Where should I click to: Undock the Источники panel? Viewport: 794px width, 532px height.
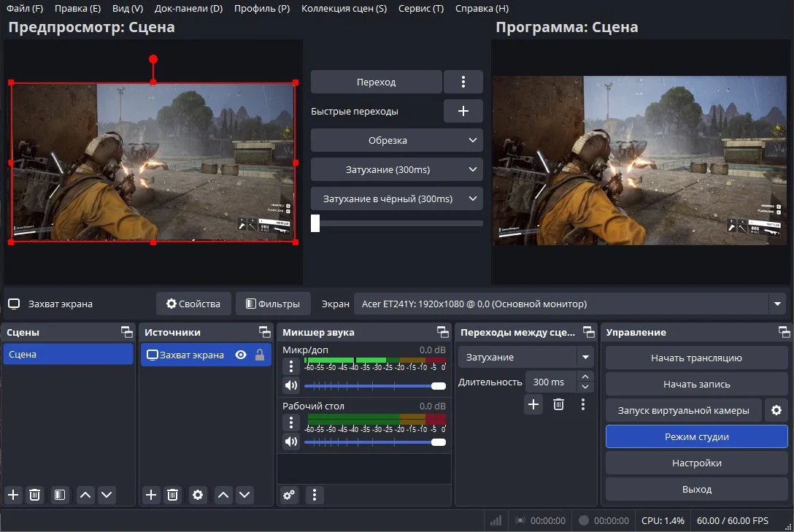click(x=264, y=332)
